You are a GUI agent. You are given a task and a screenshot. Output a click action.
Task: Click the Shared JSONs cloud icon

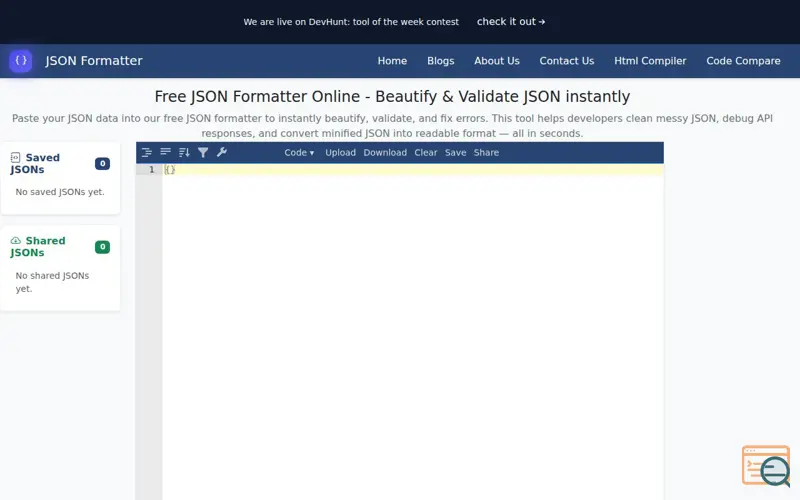click(15, 241)
